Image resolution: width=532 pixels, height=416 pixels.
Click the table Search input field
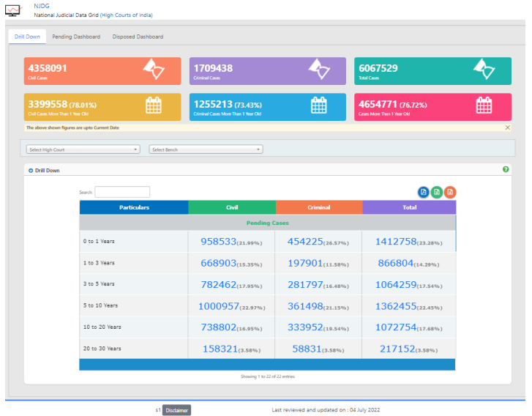click(x=122, y=192)
